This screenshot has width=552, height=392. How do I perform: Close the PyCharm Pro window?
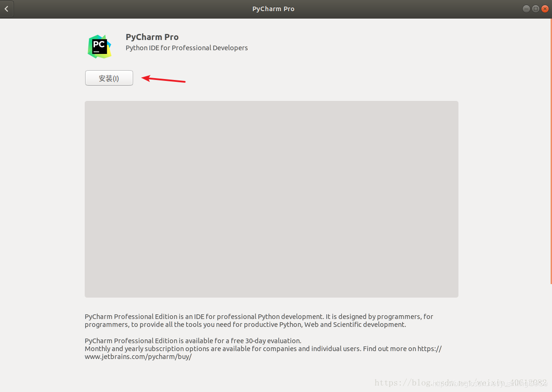coord(545,9)
